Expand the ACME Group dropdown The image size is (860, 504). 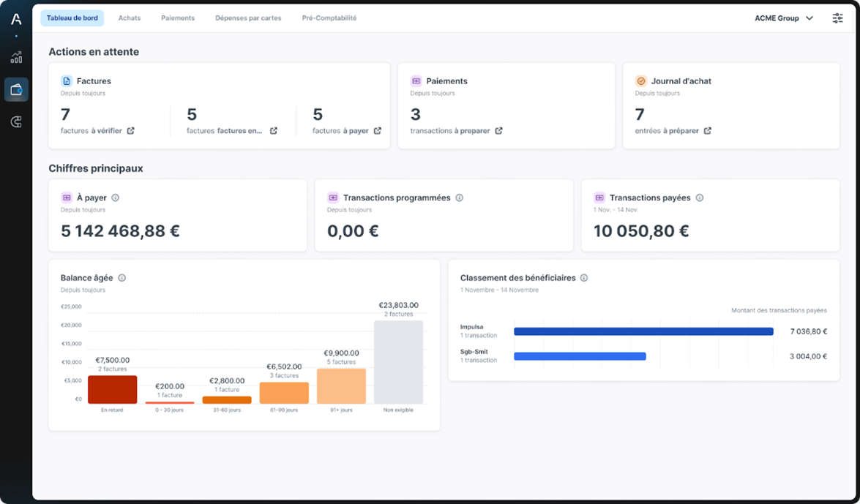coord(784,18)
